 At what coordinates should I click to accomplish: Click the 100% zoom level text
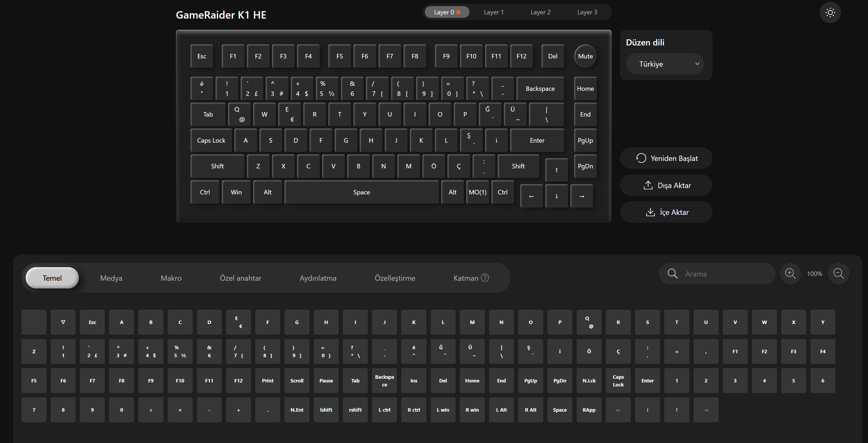click(814, 274)
